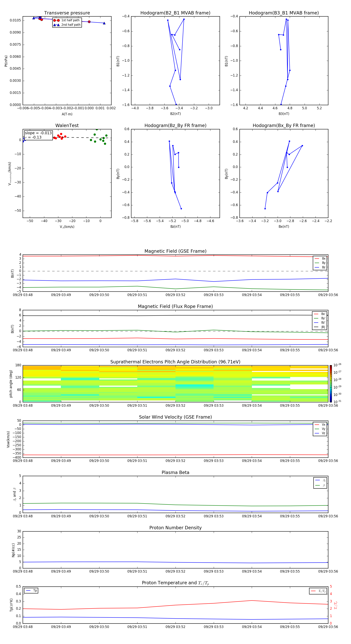Click the "Proton Temperature and Te/Tp" title
Screen dimensions: 351x644
175,583
